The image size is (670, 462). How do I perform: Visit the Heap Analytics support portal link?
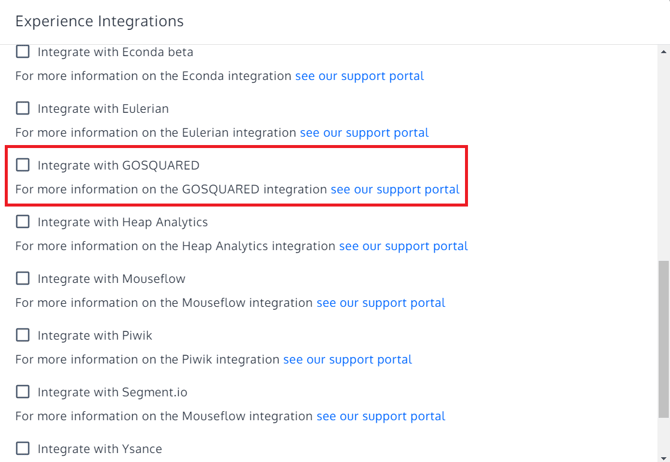(403, 246)
